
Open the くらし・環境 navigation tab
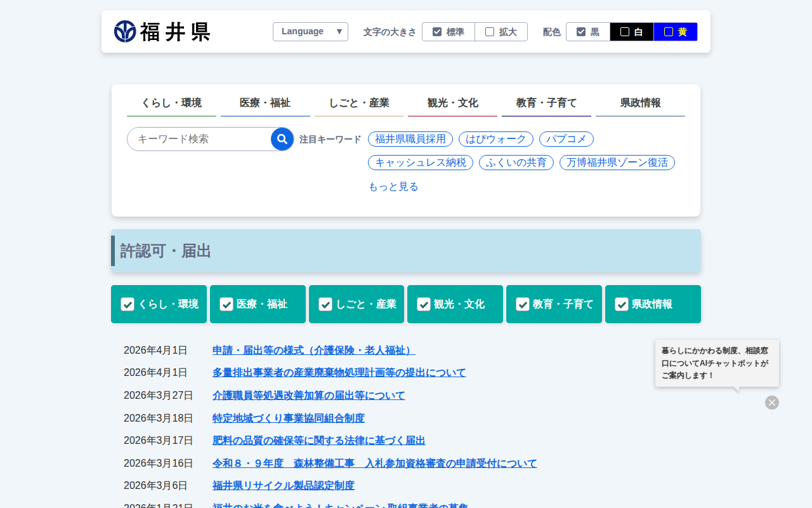[171, 103]
